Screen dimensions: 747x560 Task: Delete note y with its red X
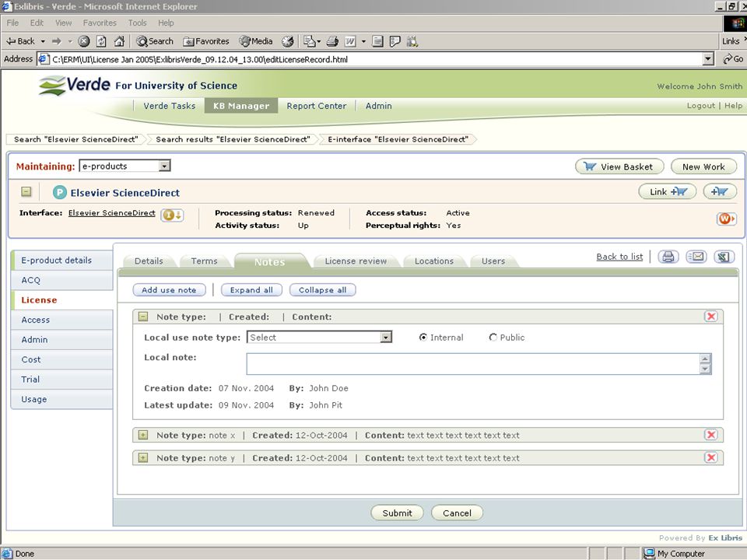[x=710, y=457]
